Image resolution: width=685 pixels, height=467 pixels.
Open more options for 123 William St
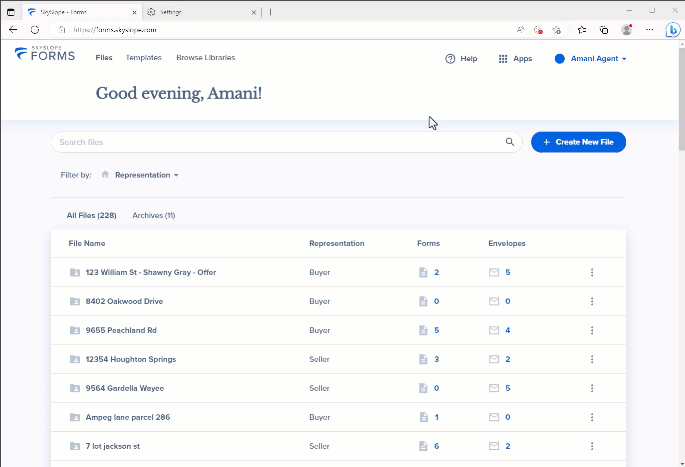tap(592, 273)
